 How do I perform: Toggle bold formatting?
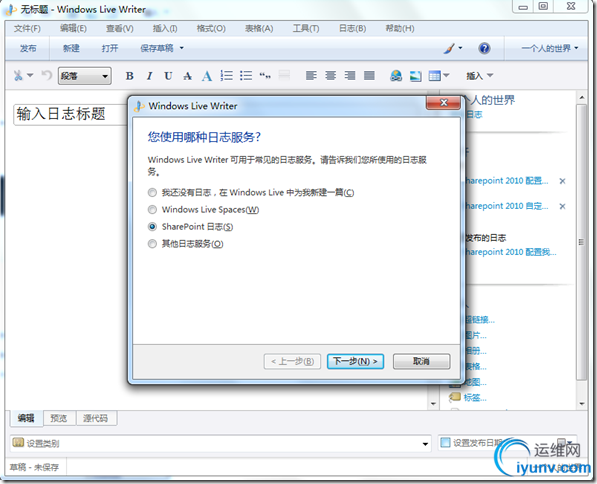point(129,76)
